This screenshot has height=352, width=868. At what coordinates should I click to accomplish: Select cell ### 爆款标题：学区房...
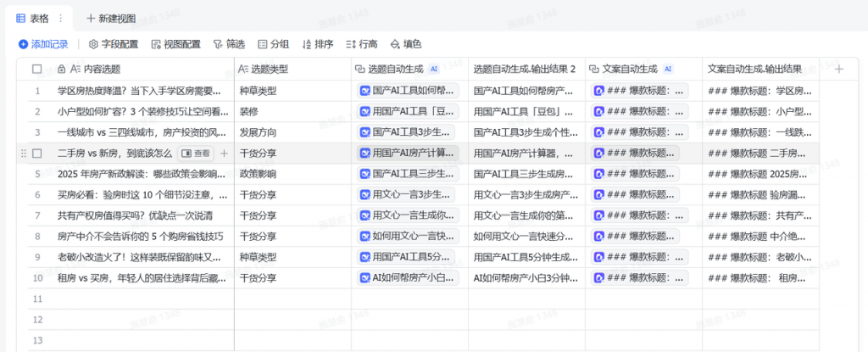point(760,91)
